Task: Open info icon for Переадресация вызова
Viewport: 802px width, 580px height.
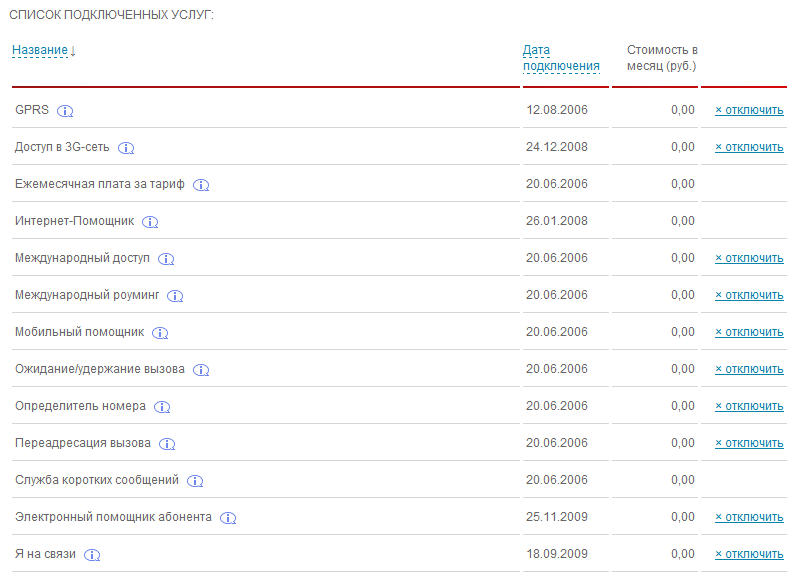Action: [x=167, y=444]
